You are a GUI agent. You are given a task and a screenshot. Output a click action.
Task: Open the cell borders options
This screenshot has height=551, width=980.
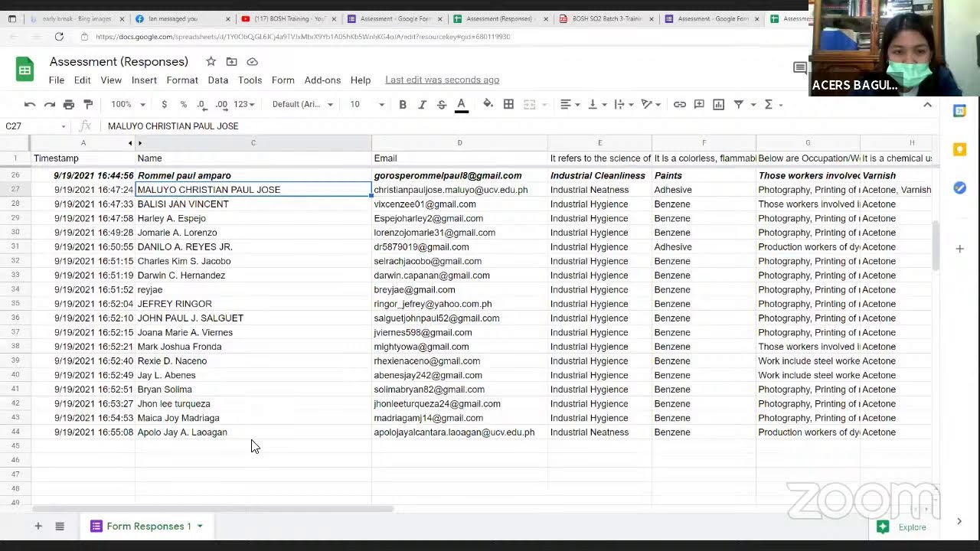[508, 104]
